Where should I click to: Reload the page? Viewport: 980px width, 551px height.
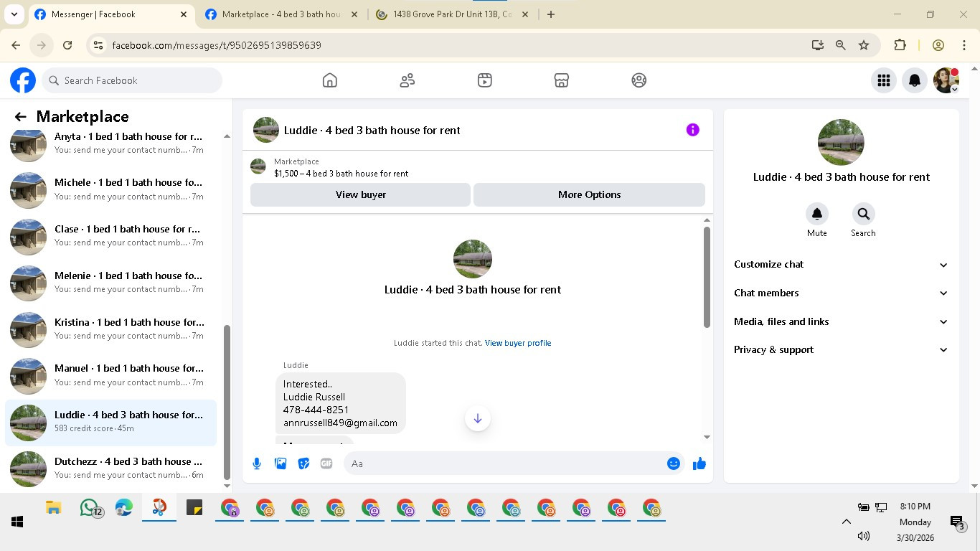(67, 45)
